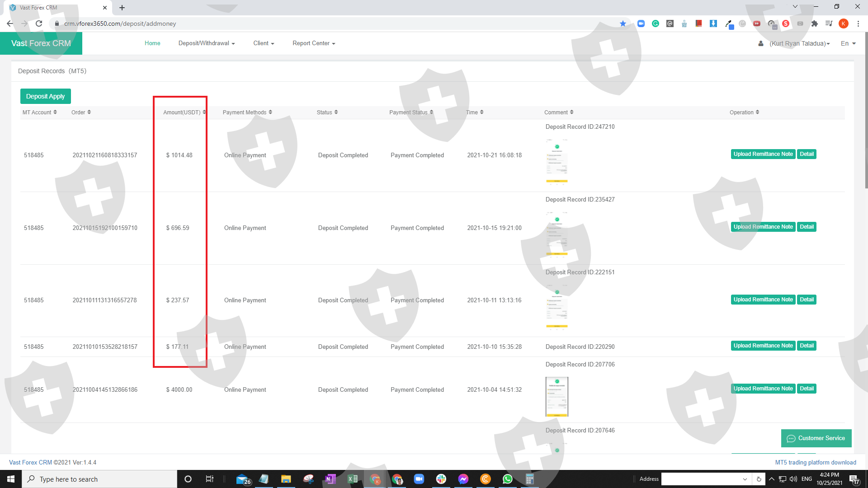The height and width of the screenshot is (488, 868).
Task: Open the Client menu
Action: coord(264,43)
